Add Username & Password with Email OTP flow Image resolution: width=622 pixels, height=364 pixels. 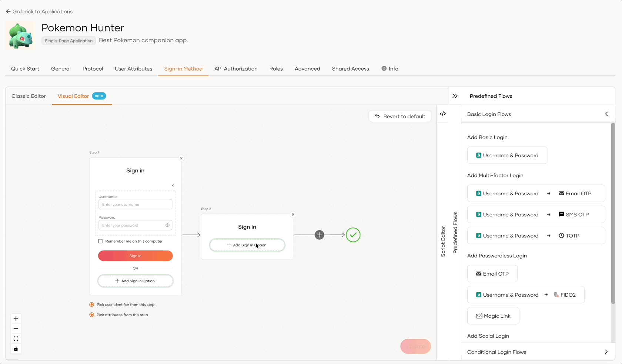click(x=536, y=193)
